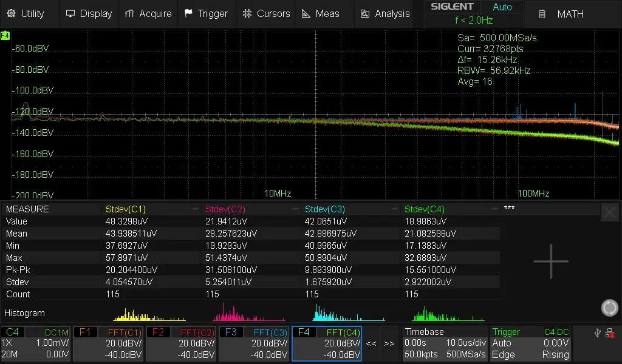The height and width of the screenshot is (364, 622).
Task: Reset statistics with the circular arrow icon
Action: coord(609,308)
